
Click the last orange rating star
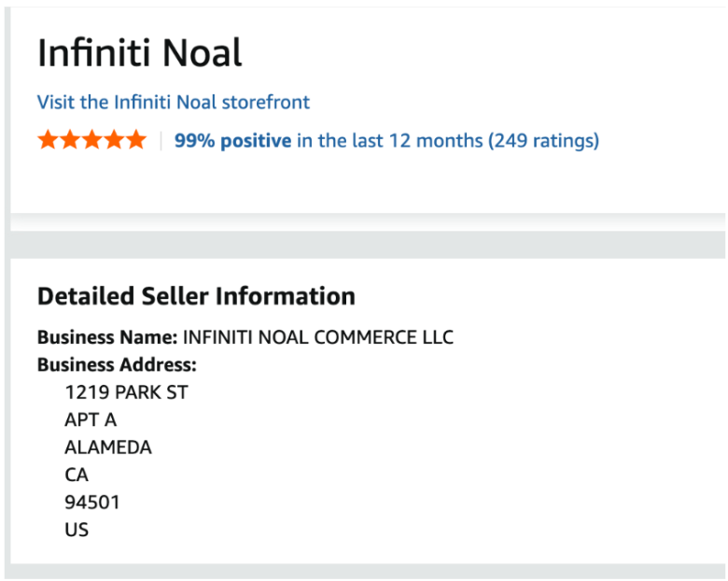click(x=136, y=141)
